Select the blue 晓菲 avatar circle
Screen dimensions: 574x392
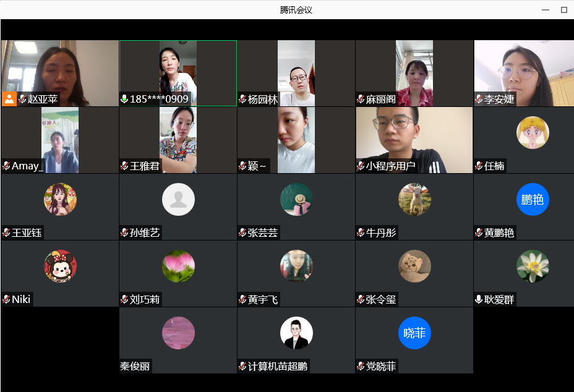[x=414, y=333]
